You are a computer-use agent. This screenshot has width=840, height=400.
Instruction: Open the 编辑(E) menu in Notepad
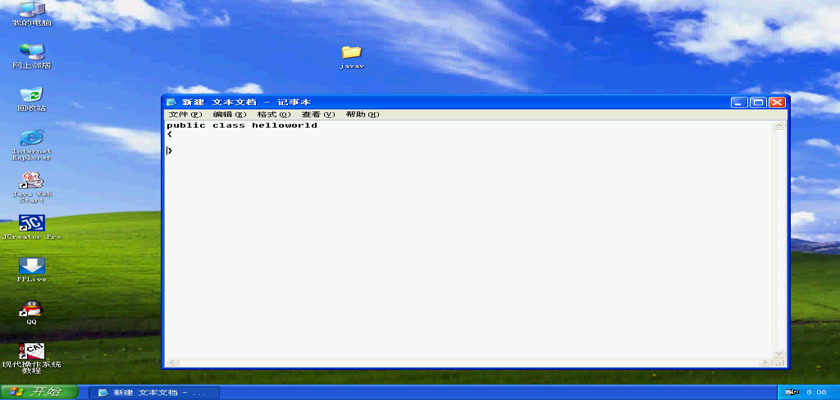pos(229,115)
